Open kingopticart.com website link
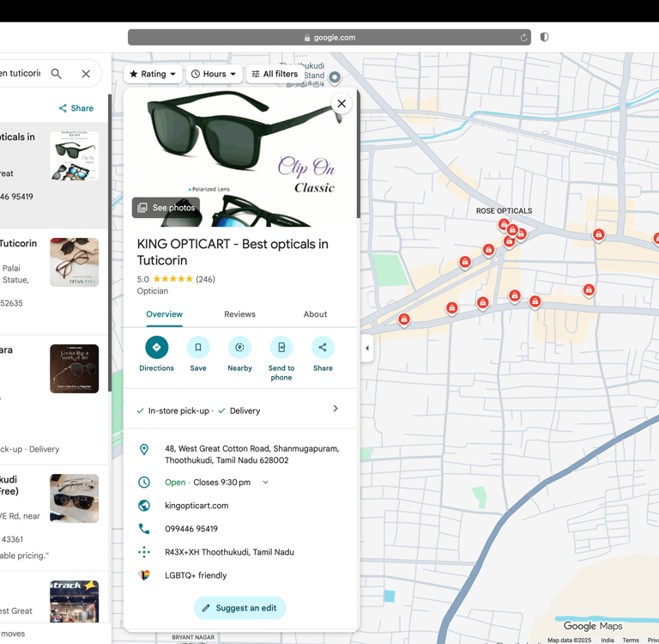 (x=196, y=506)
